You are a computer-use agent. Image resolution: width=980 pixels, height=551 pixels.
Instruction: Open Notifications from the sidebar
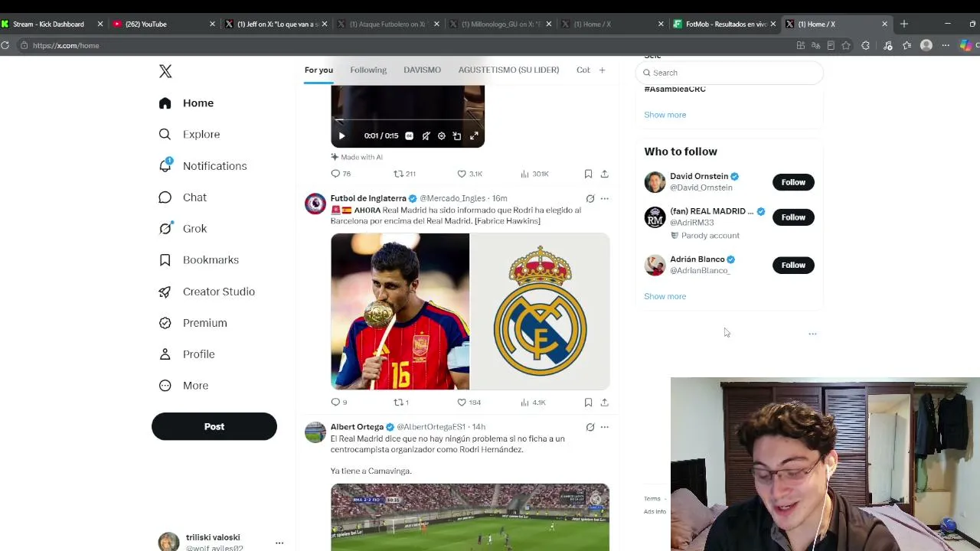tap(202, 166)
